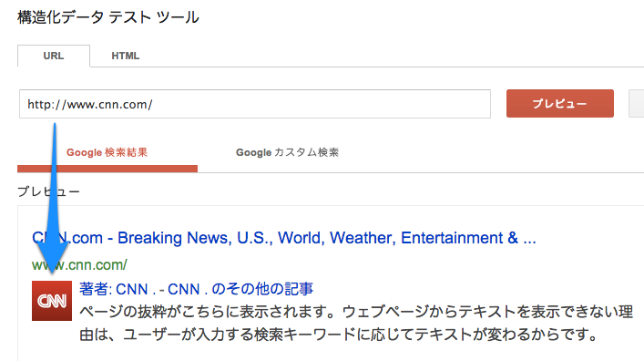Open the CNN.com - Breaking News result title
The width and height of the screenshot is (644, 361).
284,238
